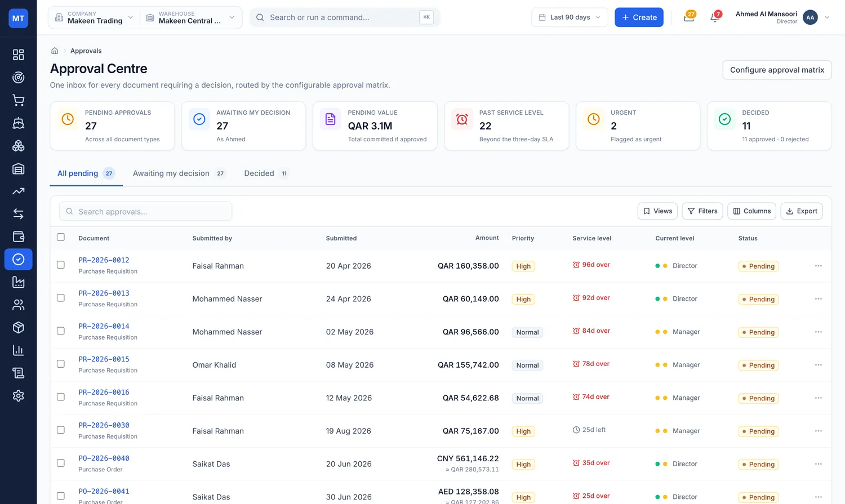The image size is (845, 504).
Task: Click the users sidebar icon
Action: pyautogui.click(x=18, y=305)
